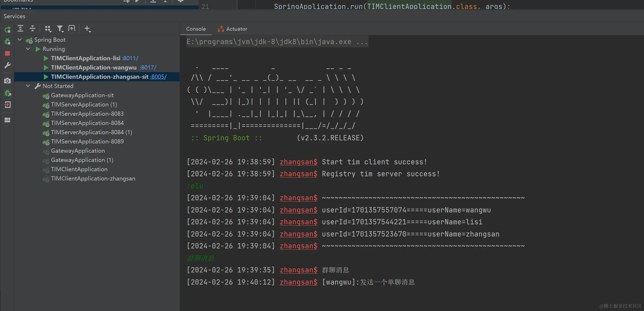Viewport: 644px width, 311px height.
Task: Open the :8011/ link for lisi
Action: (x=130, y=58)
